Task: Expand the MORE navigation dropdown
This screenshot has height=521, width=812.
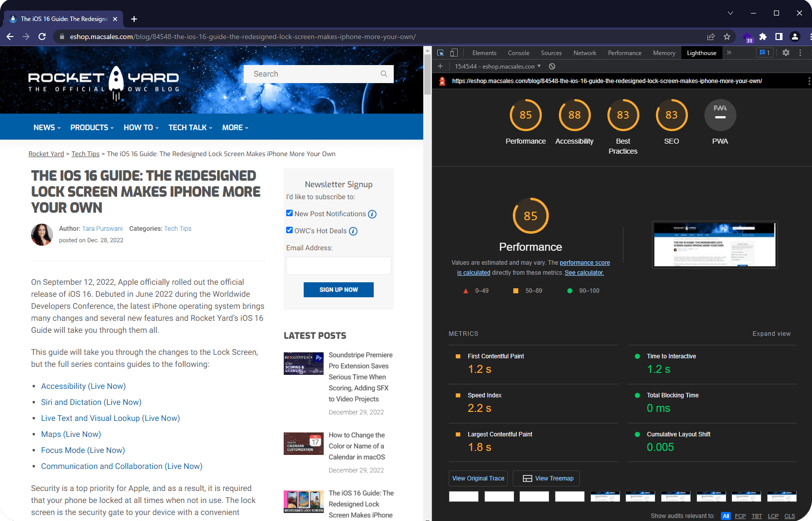Action: coord(235,128)
